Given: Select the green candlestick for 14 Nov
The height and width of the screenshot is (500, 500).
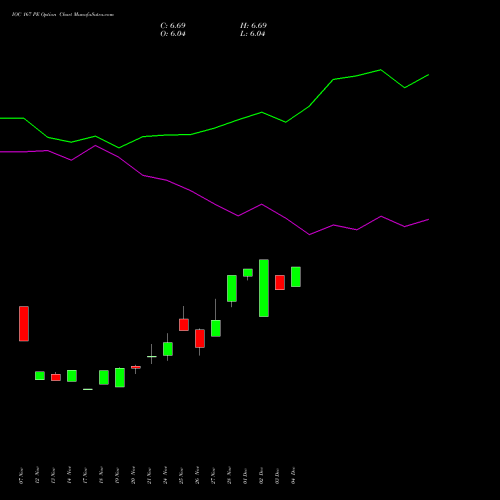Looking at the screenshot, I should 72,376.
